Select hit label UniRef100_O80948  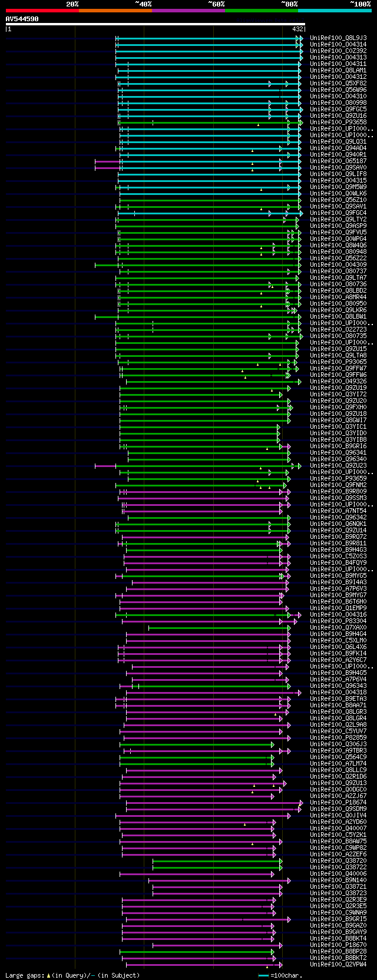338,251
